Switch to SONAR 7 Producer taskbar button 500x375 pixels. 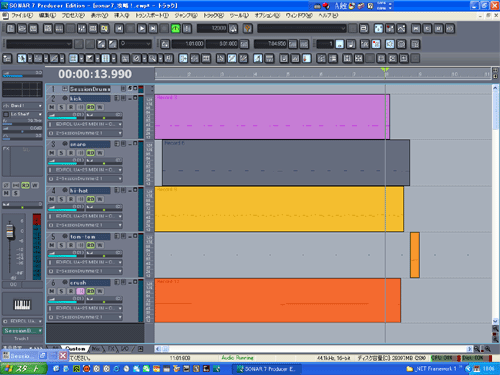[267, 369]
